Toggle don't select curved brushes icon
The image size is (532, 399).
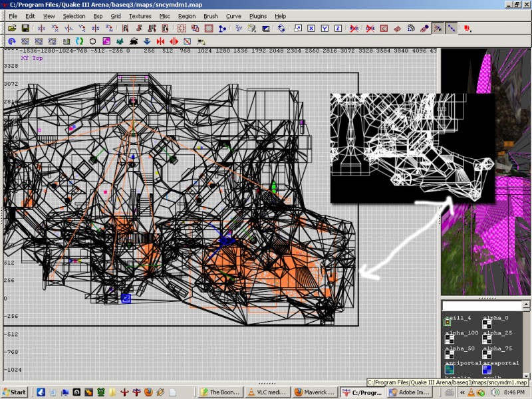click(x=370, y=29)
